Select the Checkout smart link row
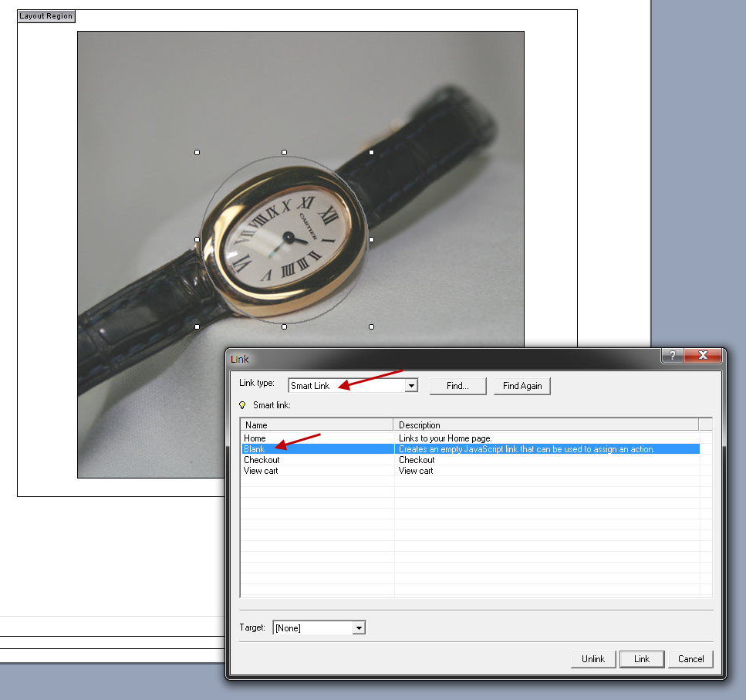The height and width of the screenshot is (700, 746). click(x=471, y=460)
